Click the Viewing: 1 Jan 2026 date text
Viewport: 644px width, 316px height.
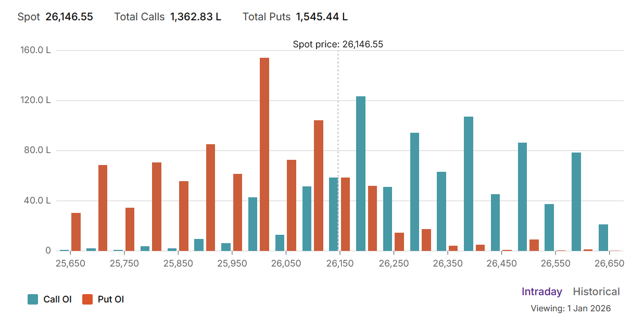pyautogui.click(x=571, y=308)
